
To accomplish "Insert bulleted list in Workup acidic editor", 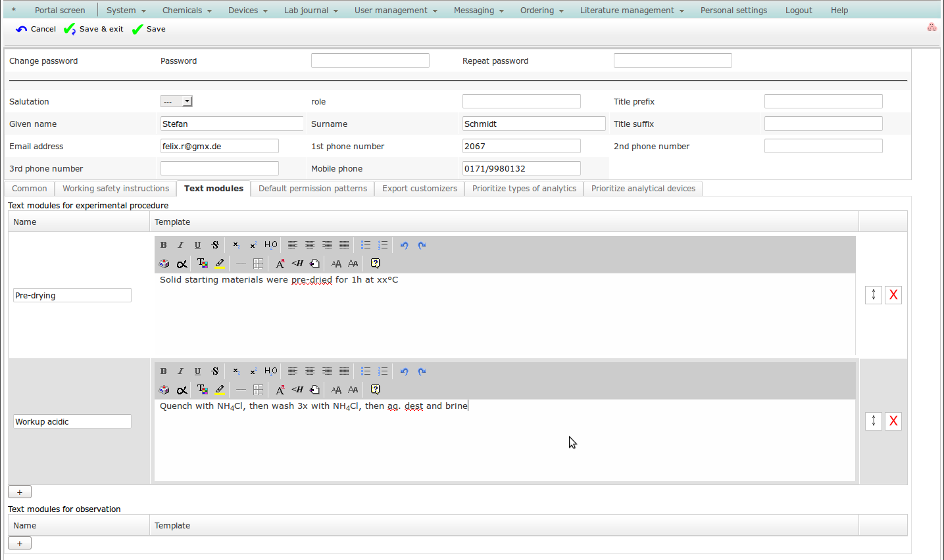I will pos(366,371).
